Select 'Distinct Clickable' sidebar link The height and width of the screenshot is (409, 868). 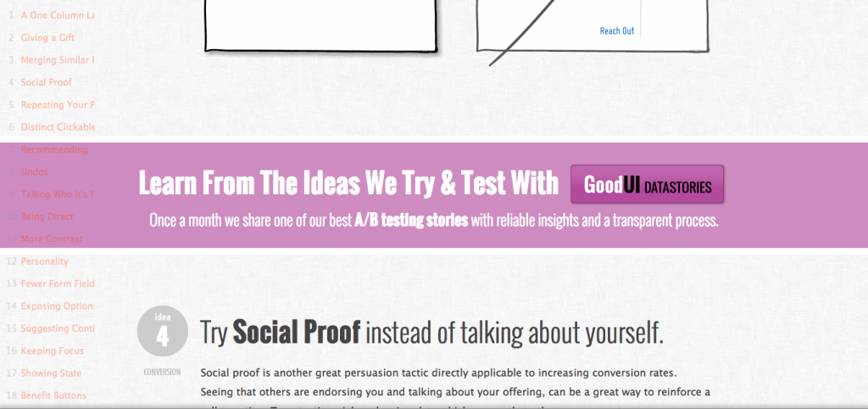(57, 127)
